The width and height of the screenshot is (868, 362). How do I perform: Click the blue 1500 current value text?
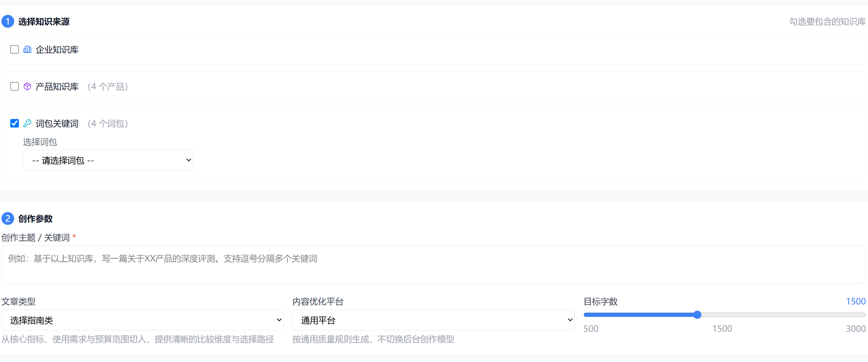(856, 301)
